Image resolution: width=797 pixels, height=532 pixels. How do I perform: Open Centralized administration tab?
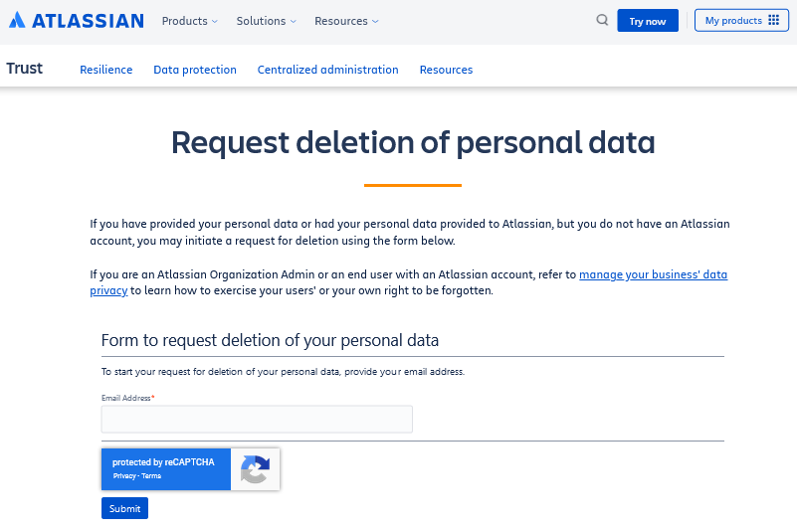tap(327, 70)
